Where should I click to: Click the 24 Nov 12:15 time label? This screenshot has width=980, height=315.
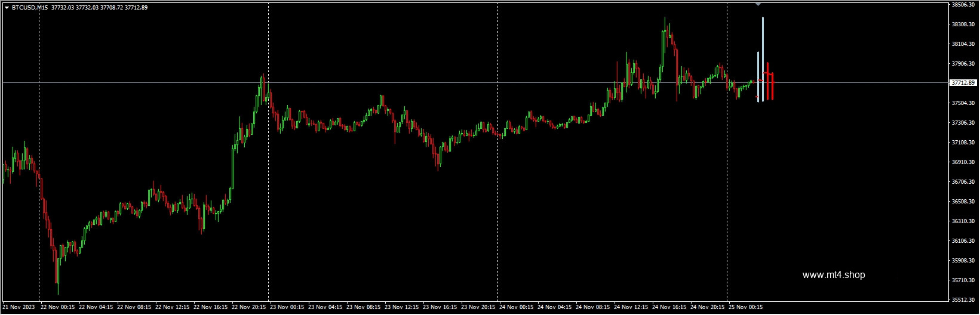click(631, 308)
